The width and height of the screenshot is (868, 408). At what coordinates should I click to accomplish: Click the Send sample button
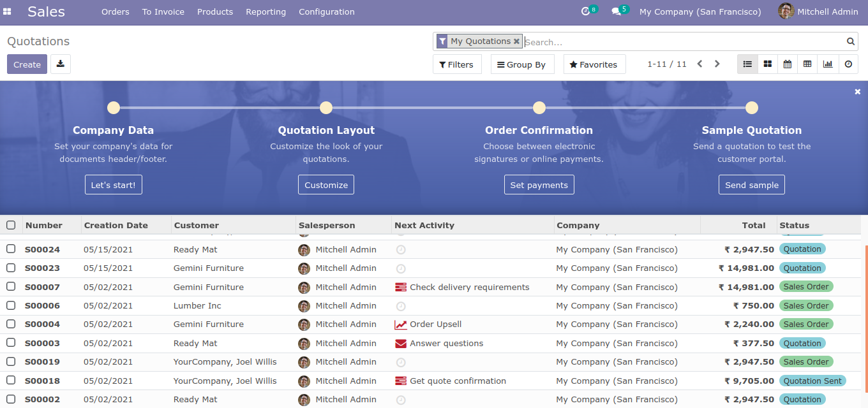click(x=751, y=185)
